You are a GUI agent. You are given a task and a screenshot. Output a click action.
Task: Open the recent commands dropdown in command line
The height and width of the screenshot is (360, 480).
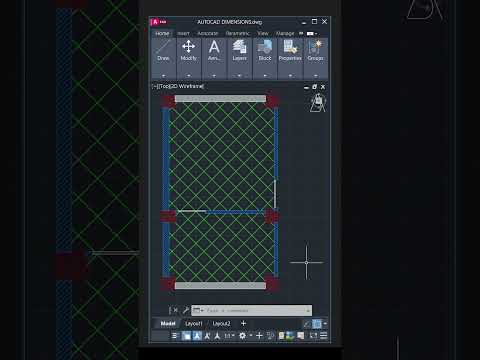point(198,310)
